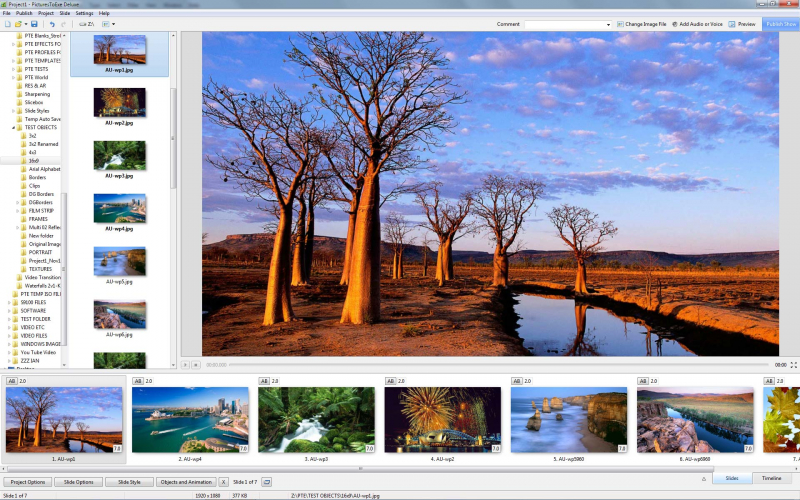Click the play button under the preview
Viewport: 800px width, 500px height.
185,365
